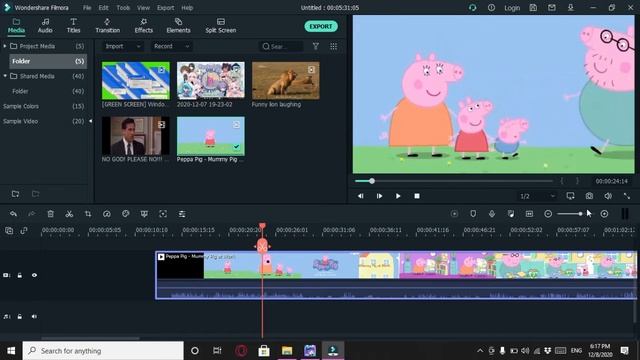Screen dimensions: 640x360
Task: Select the Peppa Pig media thumbnail
Action: [211, 136]
